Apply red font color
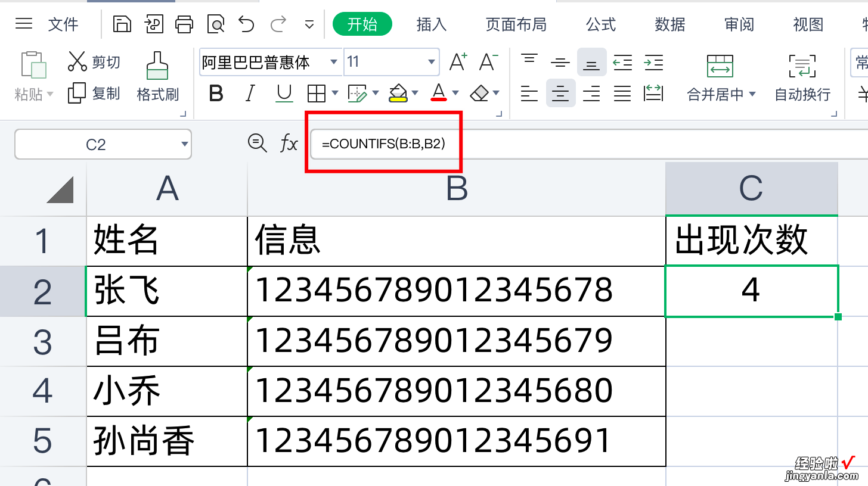Screen dimensions: 868x486 coord(439,93)
